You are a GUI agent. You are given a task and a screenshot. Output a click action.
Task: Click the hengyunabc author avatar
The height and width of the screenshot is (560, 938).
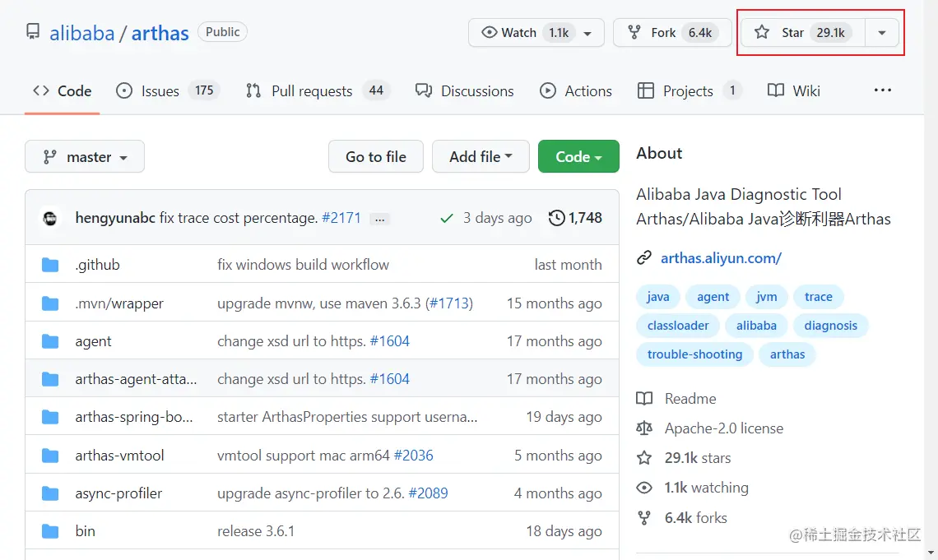pyautogui.click(x=50, y=218)
